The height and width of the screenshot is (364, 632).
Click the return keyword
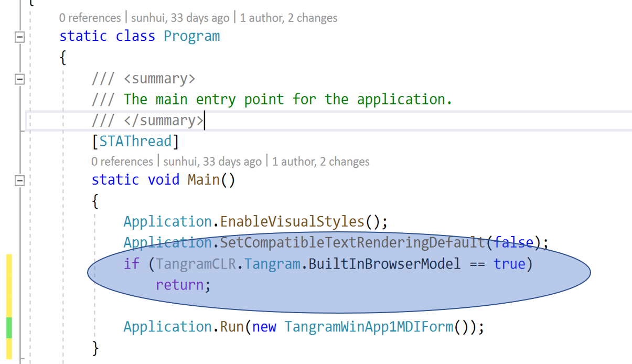point(180,285)
